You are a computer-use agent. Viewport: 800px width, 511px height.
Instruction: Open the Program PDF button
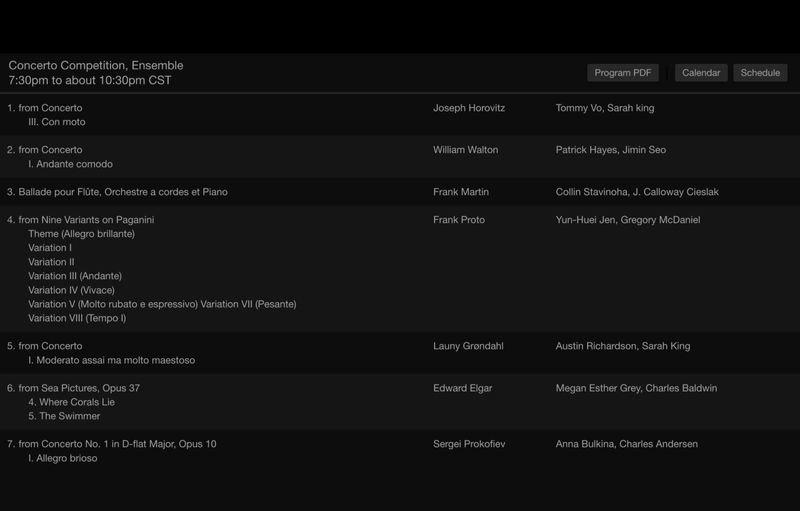(622, 73)
